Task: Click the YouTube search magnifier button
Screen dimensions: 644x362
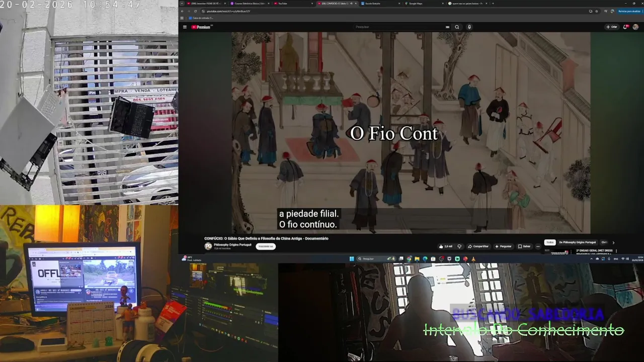Action: click(457, 27)
